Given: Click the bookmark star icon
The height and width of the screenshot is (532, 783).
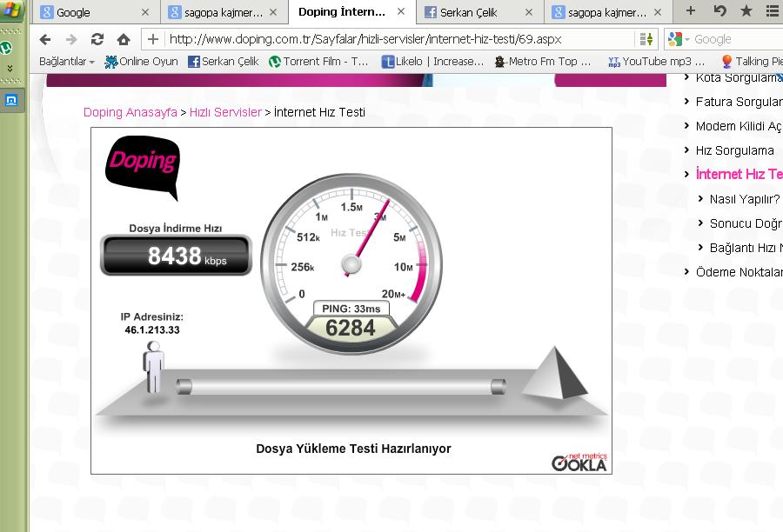Looking at the screenshot, I should (x=746, y=11).
